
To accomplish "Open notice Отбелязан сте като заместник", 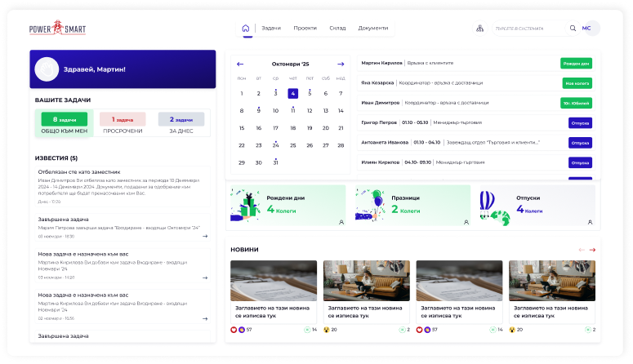I will tap(123, 186).
